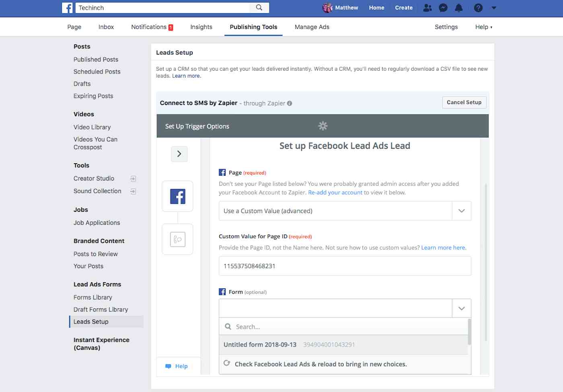
Task: Click the refresh icon beside Check Facebook Lead Ads
Action: click(227, 363)
